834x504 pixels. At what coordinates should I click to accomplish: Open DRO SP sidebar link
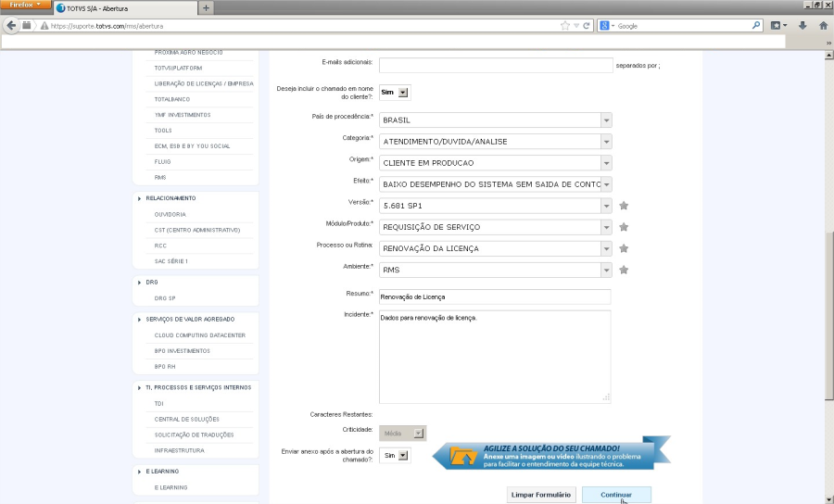165,298
